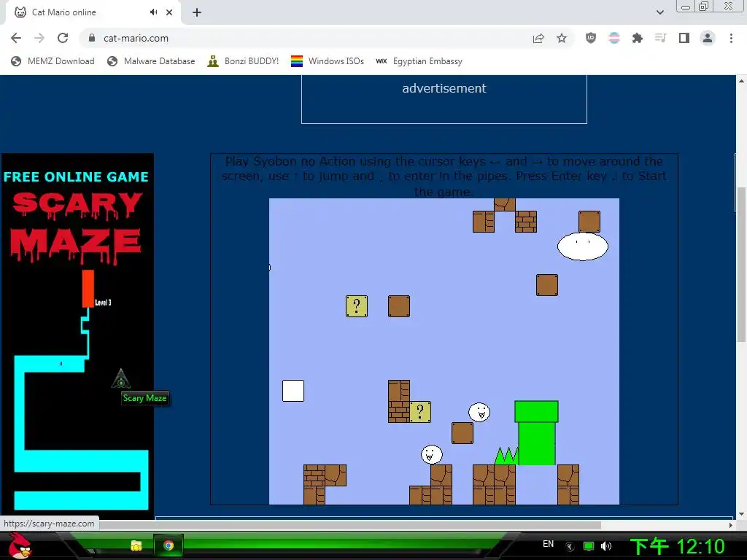Click the clock showing 12:10
Screen dimensions: 747x560
[x=678, y=546]
